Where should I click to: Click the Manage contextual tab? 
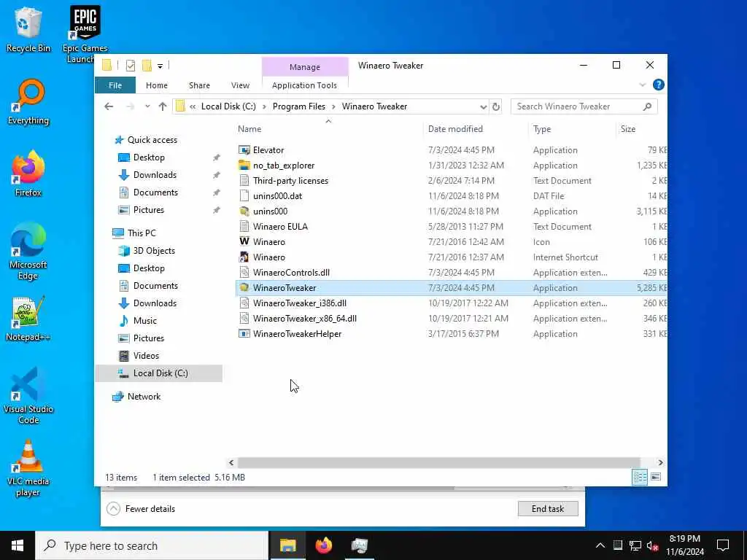pyautogui.click(x=305, y=67)
